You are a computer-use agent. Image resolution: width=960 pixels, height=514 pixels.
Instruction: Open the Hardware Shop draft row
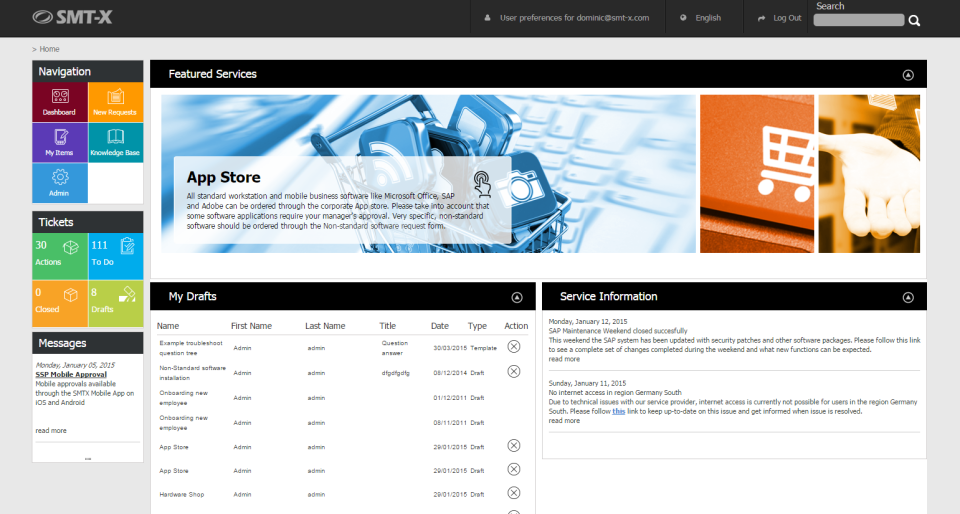[x=182, y=494]
